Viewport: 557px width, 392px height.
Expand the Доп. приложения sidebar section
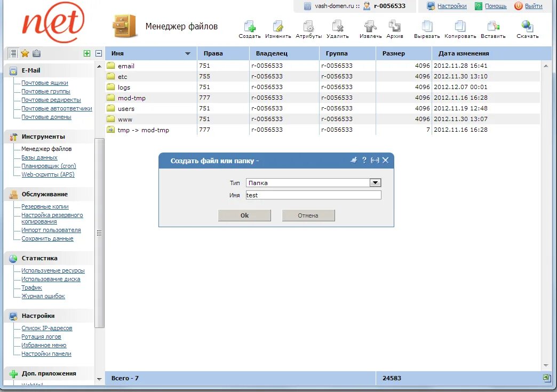coord(49,373)
